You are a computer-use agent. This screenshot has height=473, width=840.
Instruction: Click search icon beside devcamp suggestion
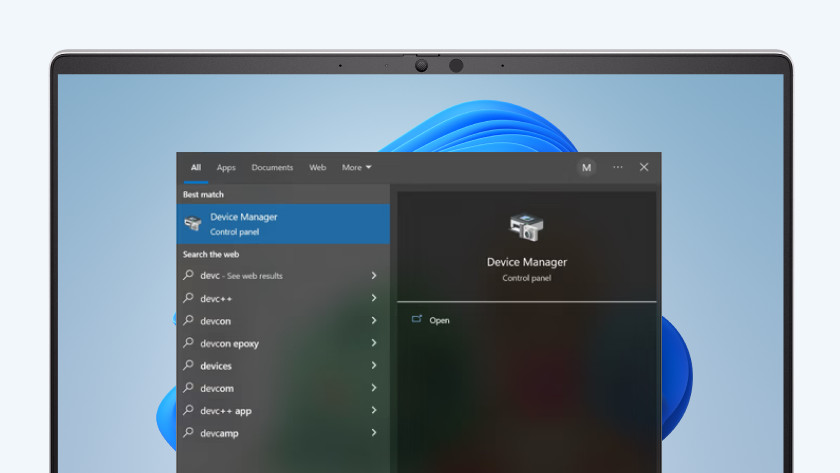point(188,432)
